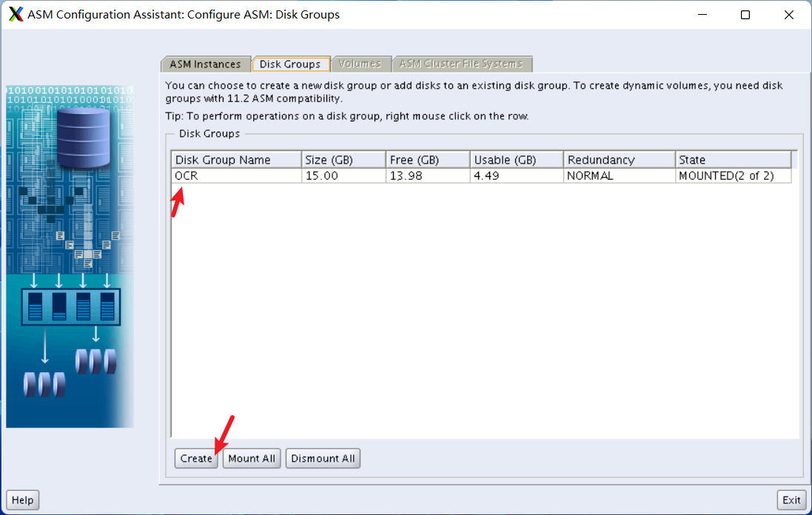Maximize the ASM Configuration Assistant window
The height and width of the screenshot is (515, 812).
745,15
